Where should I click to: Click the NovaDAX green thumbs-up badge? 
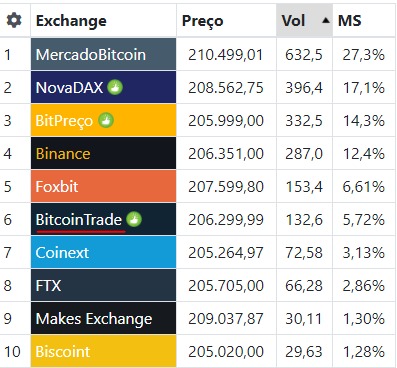pos(115,87)
